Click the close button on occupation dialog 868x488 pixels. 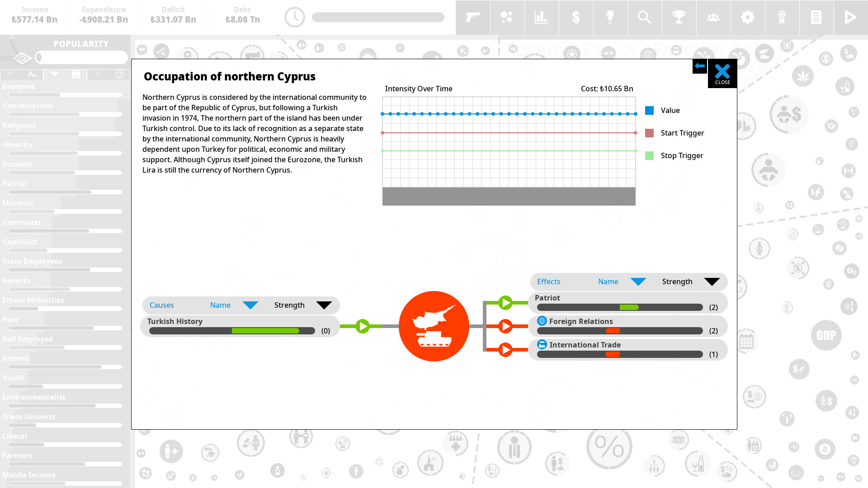pyautogui.click(x=722, y=72)
